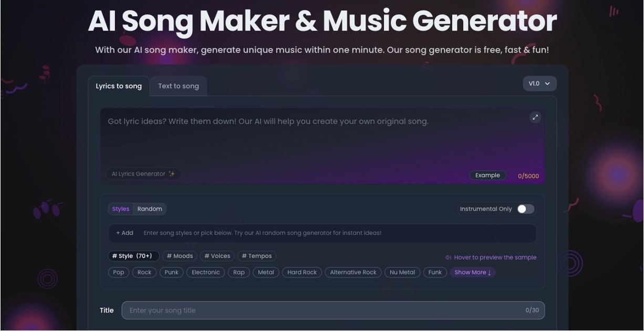Switch to Random style mode
The image size is (644, 331).
pyautogui.click(x=150, y=209)
